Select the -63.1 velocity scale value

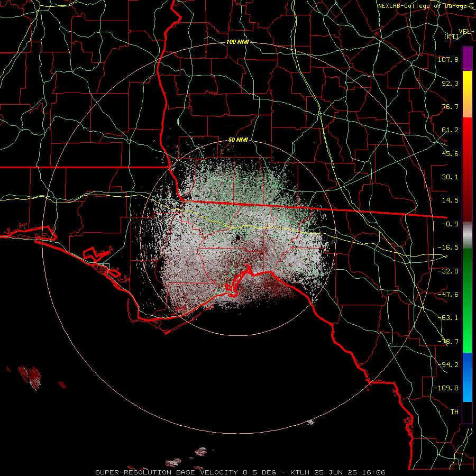[448, 318]
